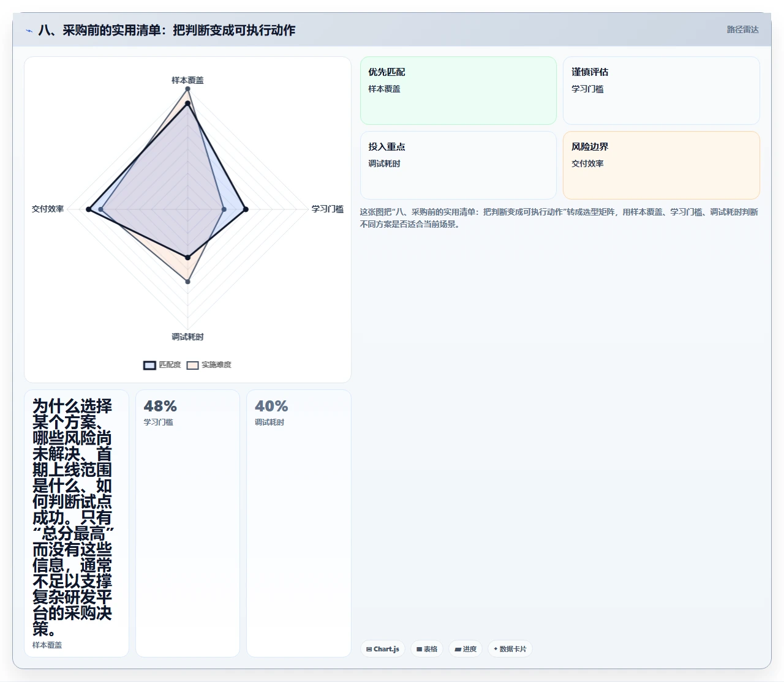Click the 学习门槛 radar axis label
This screenshot has height=682, width=784.
pyautogui.click(x=328, y=209)
